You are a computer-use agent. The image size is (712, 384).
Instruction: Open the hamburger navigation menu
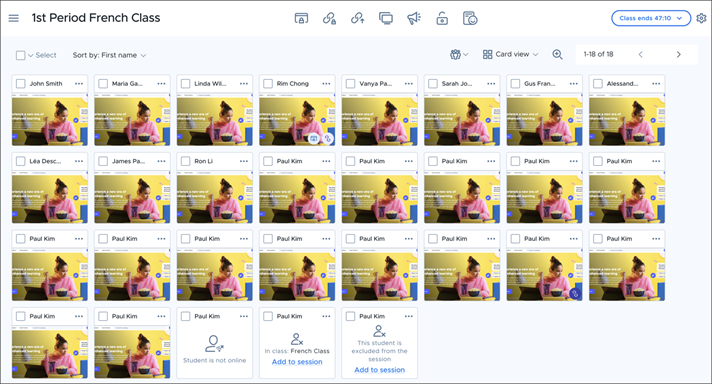click(x=14, y=18)
